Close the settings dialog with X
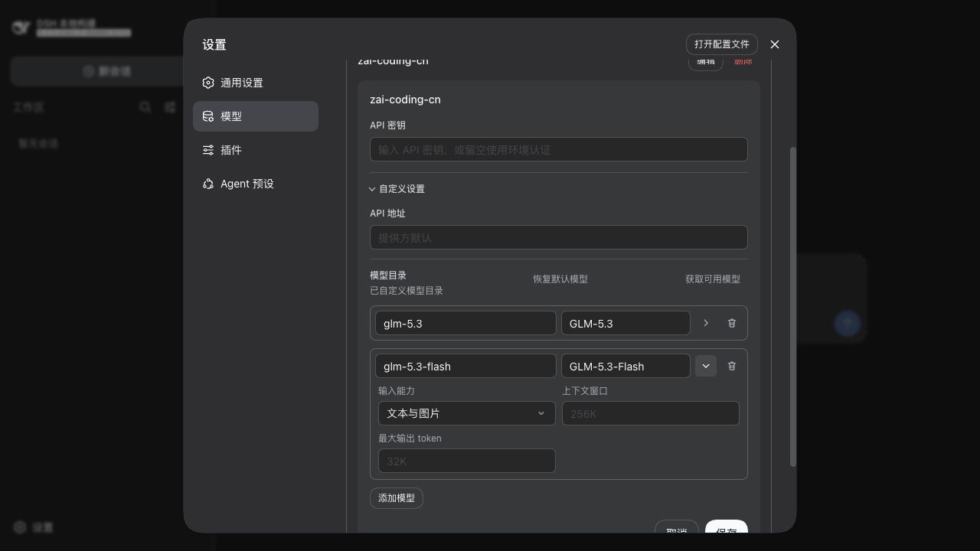 point(775,44)
